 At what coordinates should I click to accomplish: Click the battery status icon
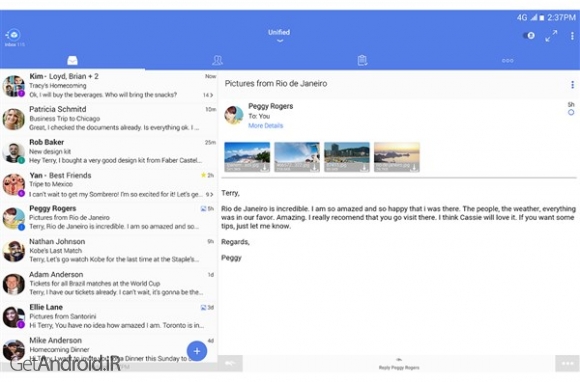click(x=542, y=18)
